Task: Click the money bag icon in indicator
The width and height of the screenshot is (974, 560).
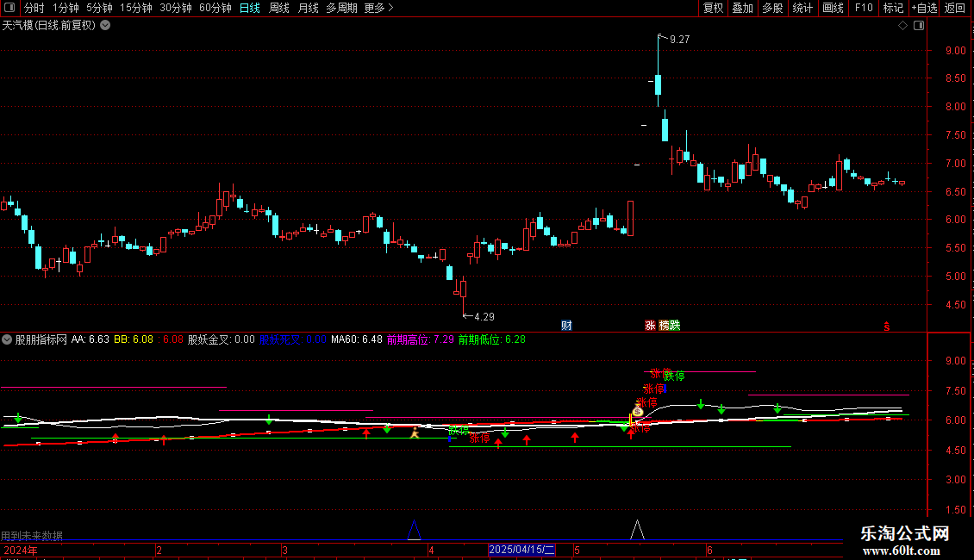Action: (638, 410)
